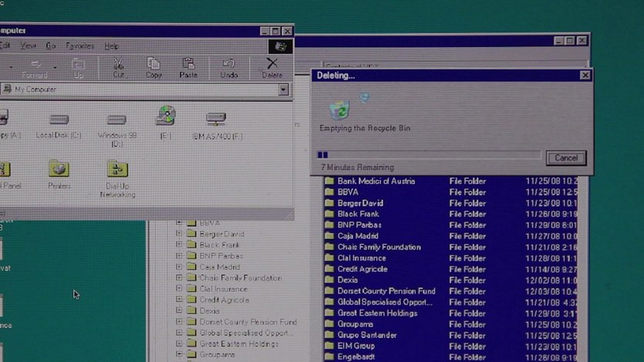Expand the Caja Madrid tree folder
The width and height of the screenshot is (644, 362).
pos(180,267)
